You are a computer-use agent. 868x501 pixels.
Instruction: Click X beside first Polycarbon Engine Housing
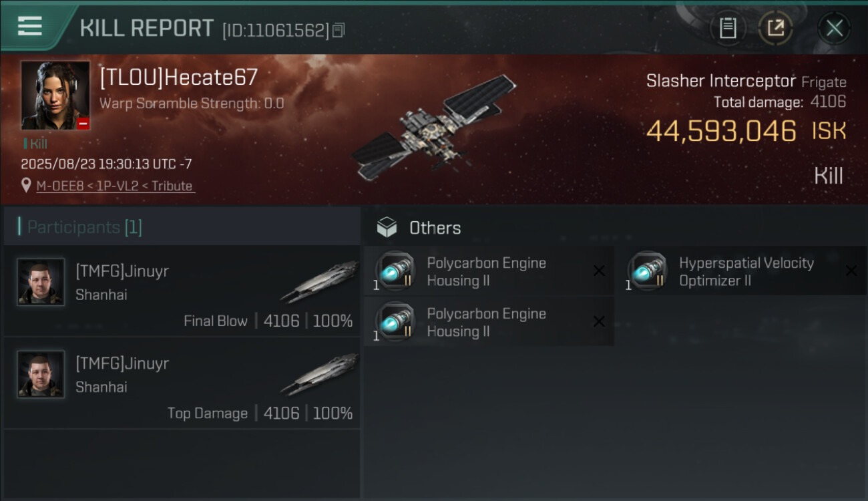(x=599, y=271)
